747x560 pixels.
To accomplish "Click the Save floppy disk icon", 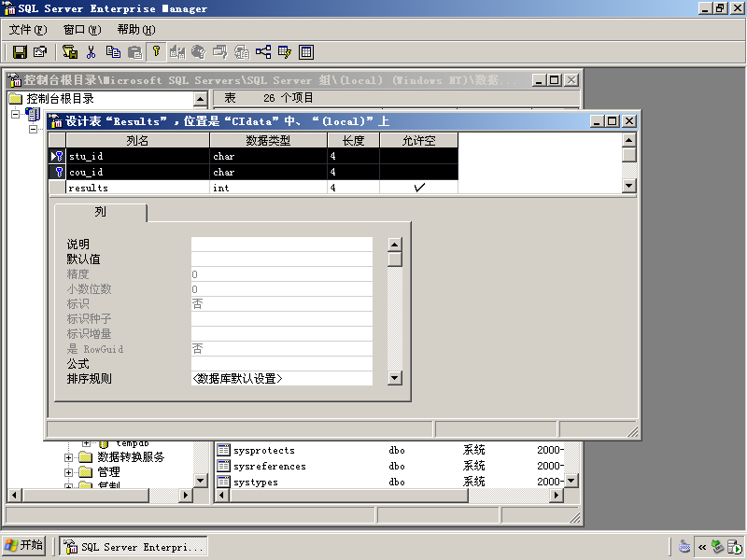I will 20,52.
